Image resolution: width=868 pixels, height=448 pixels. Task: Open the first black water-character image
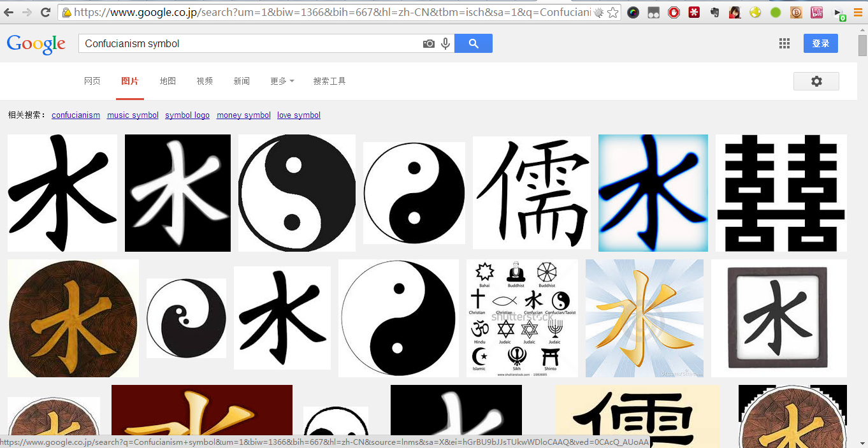pos(62,193)
